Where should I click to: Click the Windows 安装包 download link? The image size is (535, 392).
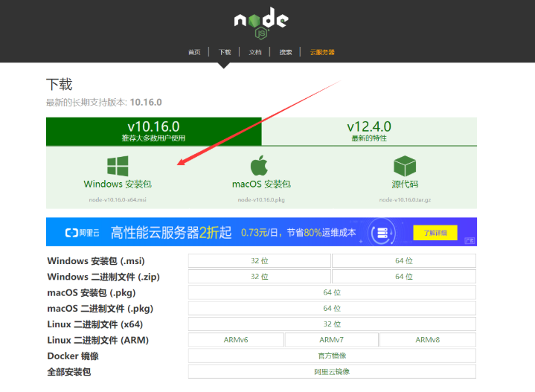(118, 184)
